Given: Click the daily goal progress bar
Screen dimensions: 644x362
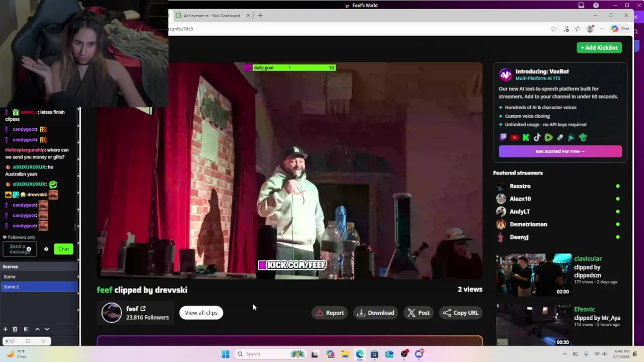Looking at the screenshot, I should [x=289, y=67].
